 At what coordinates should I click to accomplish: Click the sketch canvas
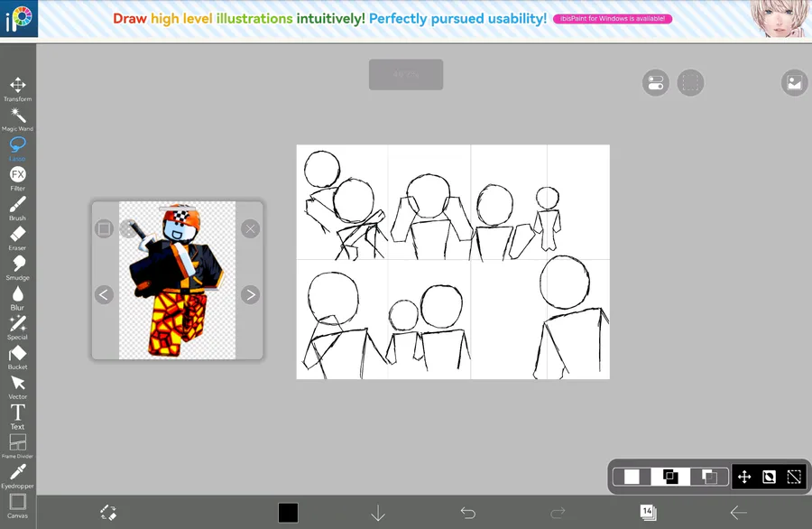(453, 262)
